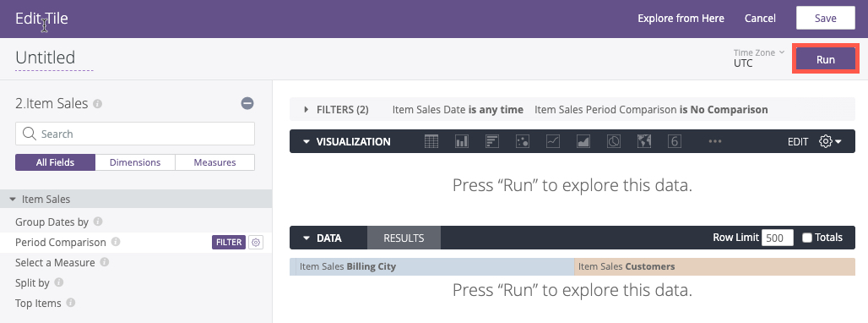Click Explore from Here link
The width and height of the screenshot is (868, 323).
point(681,19)
